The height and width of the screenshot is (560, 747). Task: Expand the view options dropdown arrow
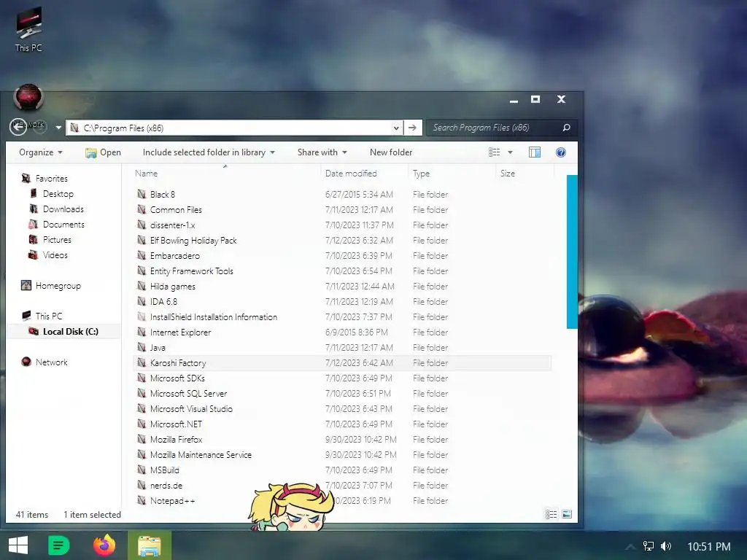pyautogui.click(x=510, y=152)
